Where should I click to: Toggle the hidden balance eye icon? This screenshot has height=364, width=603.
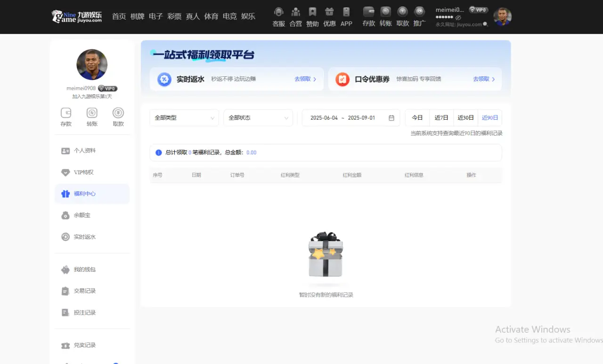458,18
